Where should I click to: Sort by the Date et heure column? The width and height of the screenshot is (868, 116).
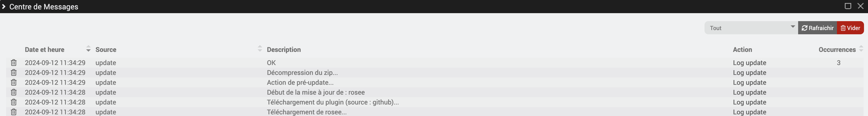coord(88,49)
